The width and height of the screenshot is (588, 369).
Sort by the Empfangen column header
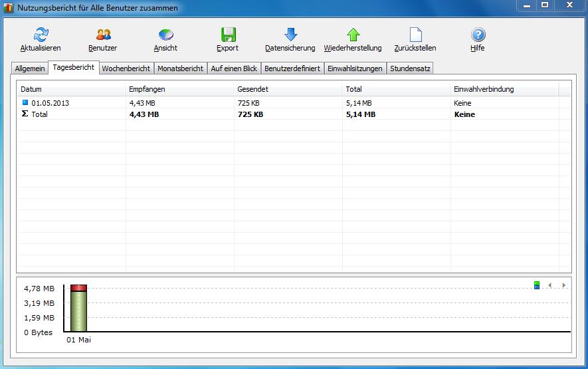147,89
